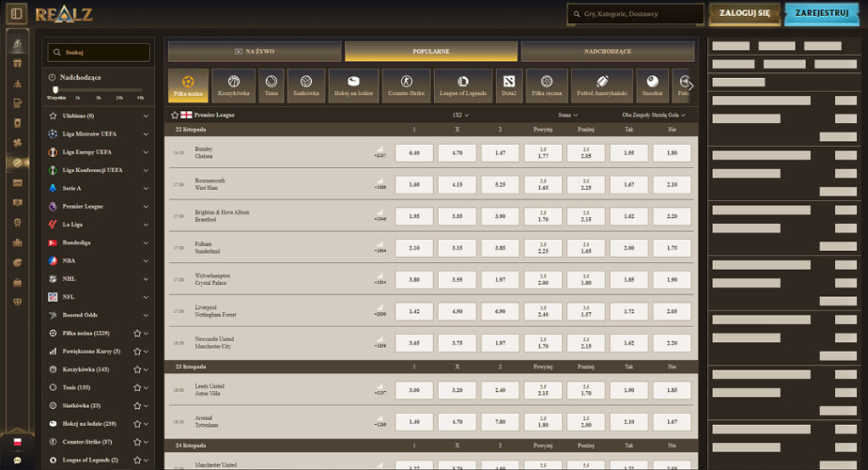Select the Siatkówka sport icon
Image resolution: width=868 pixels, height=470 pixels.
pos(306,86)
